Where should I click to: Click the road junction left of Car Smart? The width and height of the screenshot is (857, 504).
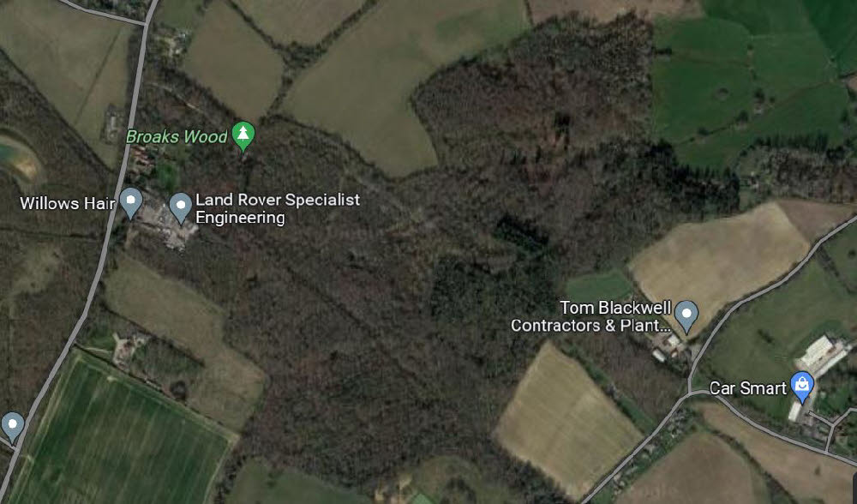coord(692,392)
